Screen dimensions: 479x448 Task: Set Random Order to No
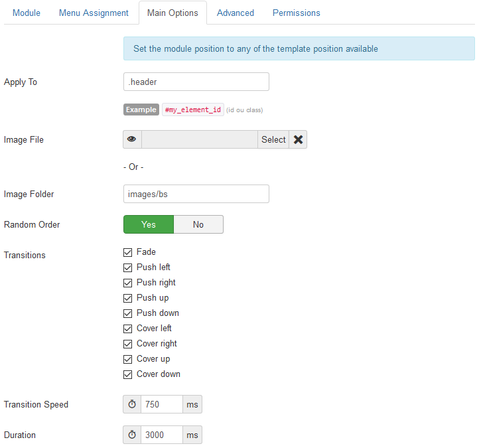198,224
